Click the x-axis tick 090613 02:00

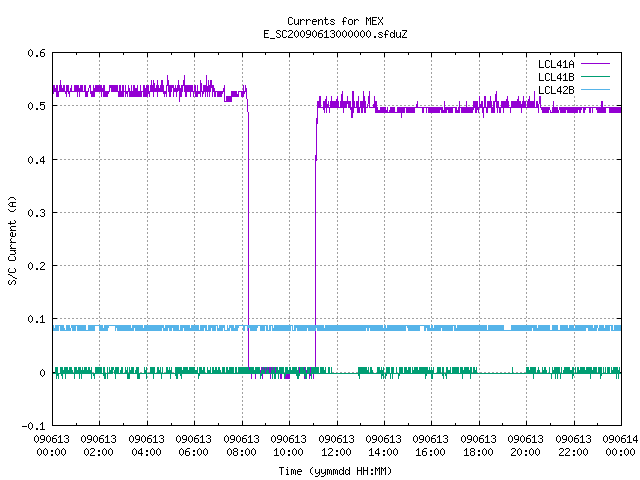[98, 446]
